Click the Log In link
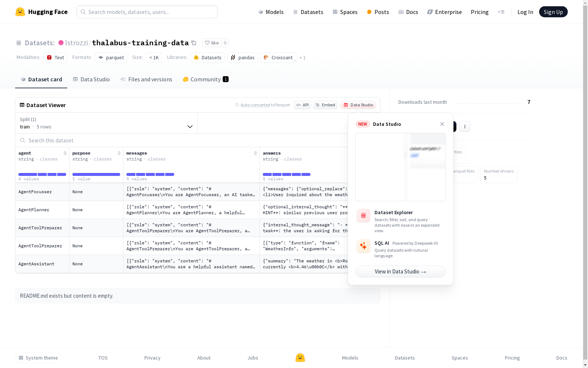 coord(525,12)
